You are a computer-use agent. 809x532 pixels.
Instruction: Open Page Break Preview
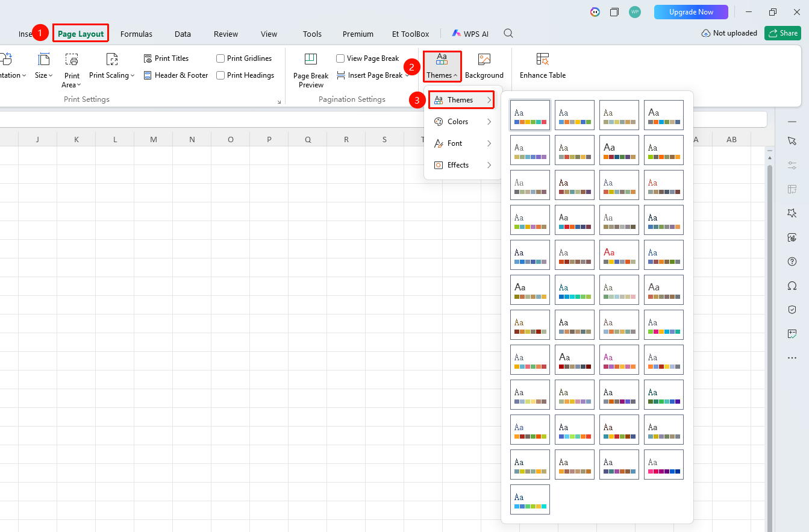[x=311, y=70]
